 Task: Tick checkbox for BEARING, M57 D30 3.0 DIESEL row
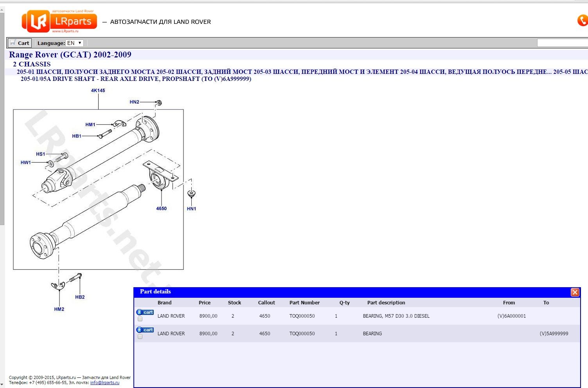(x=140, y=319)
